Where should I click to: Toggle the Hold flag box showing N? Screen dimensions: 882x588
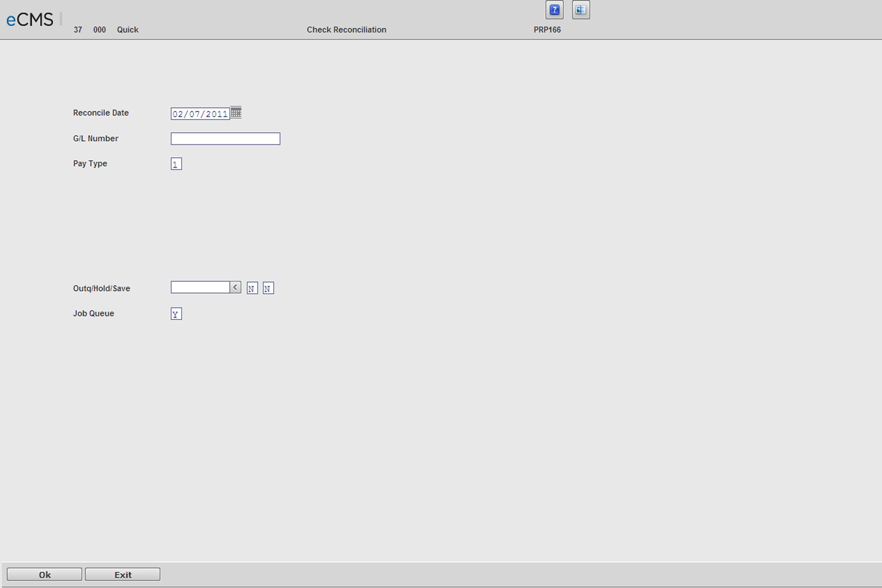coord(252,288)
